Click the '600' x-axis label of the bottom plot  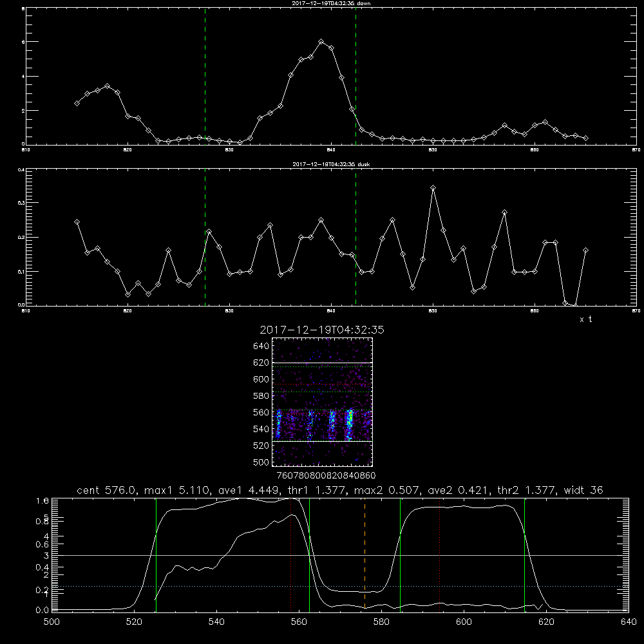click(x=464, y=622)
